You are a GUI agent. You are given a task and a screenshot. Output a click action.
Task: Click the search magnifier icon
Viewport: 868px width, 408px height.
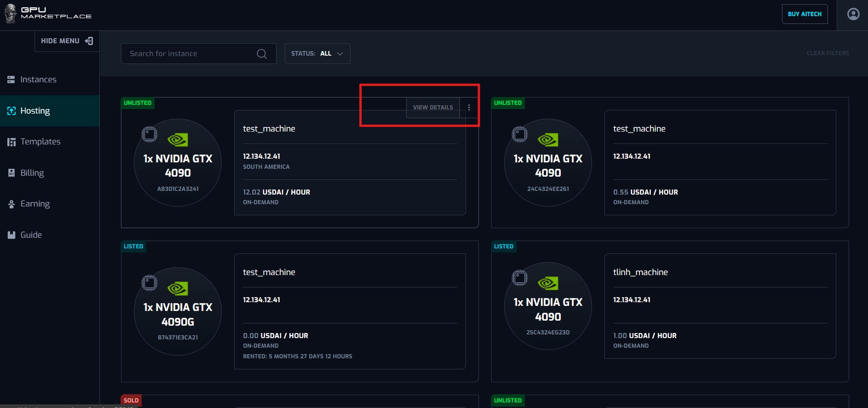tap(262, 54)
